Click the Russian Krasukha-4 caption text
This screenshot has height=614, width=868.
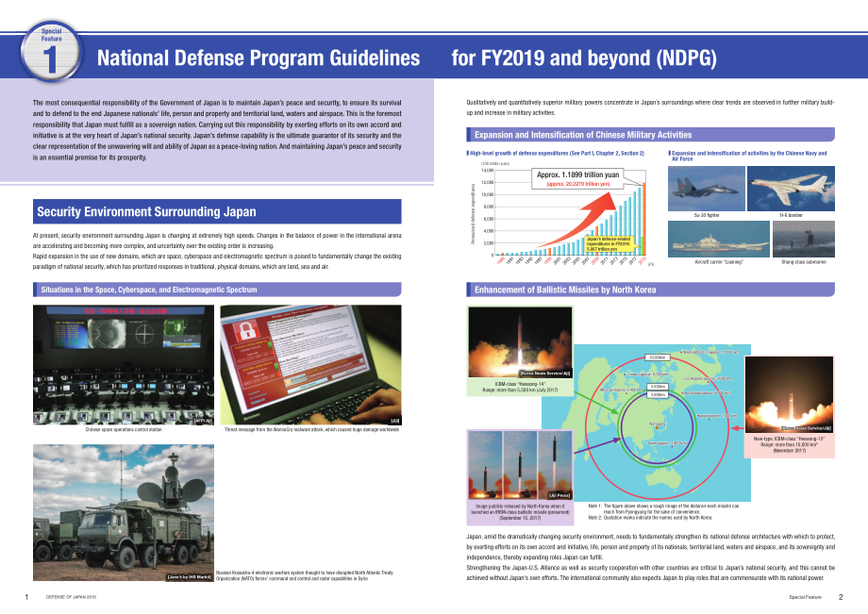click(x=305, y=576)
